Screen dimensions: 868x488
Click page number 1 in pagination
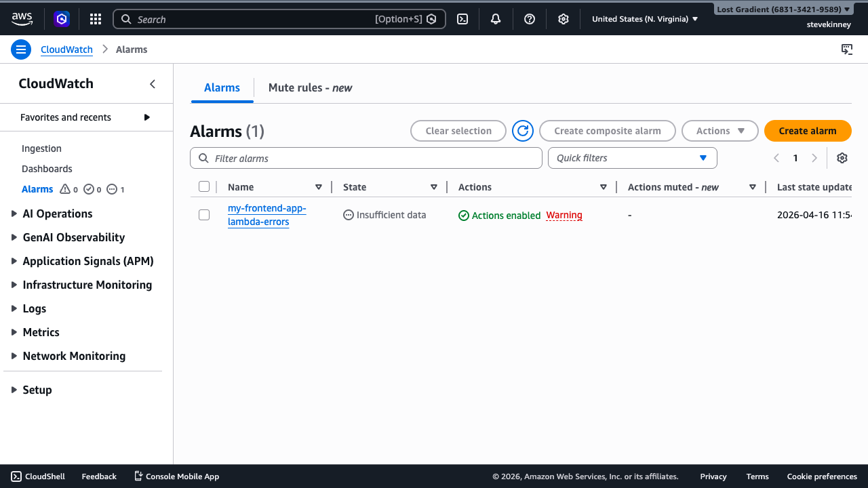(x=795, y=158)
